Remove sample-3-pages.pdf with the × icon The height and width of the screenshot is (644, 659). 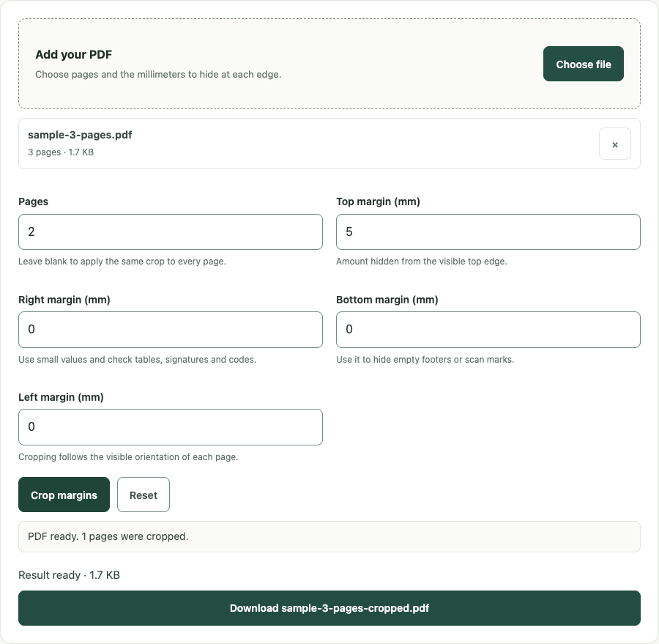pyautogui.click(x=614, y=144)
